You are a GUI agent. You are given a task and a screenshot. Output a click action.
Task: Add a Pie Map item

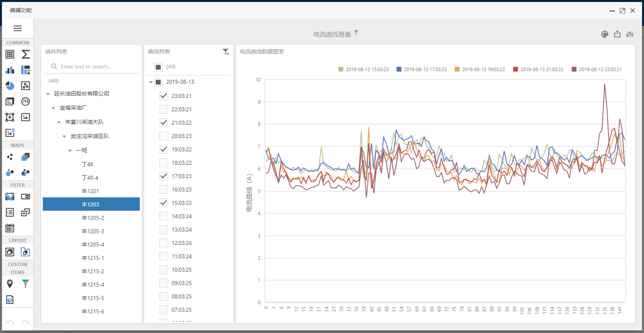[x=26, y=173]
